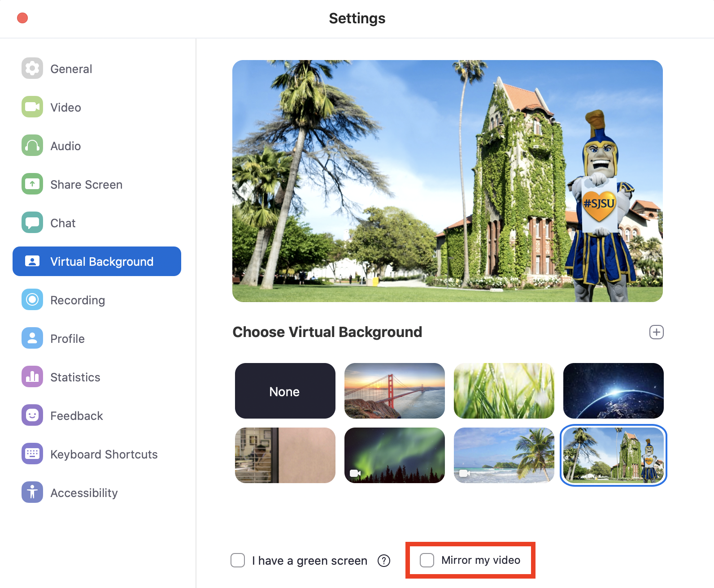The height and width of the screenshot is (588, 714).
Task: Select None as virtual background
Action: 285,391
